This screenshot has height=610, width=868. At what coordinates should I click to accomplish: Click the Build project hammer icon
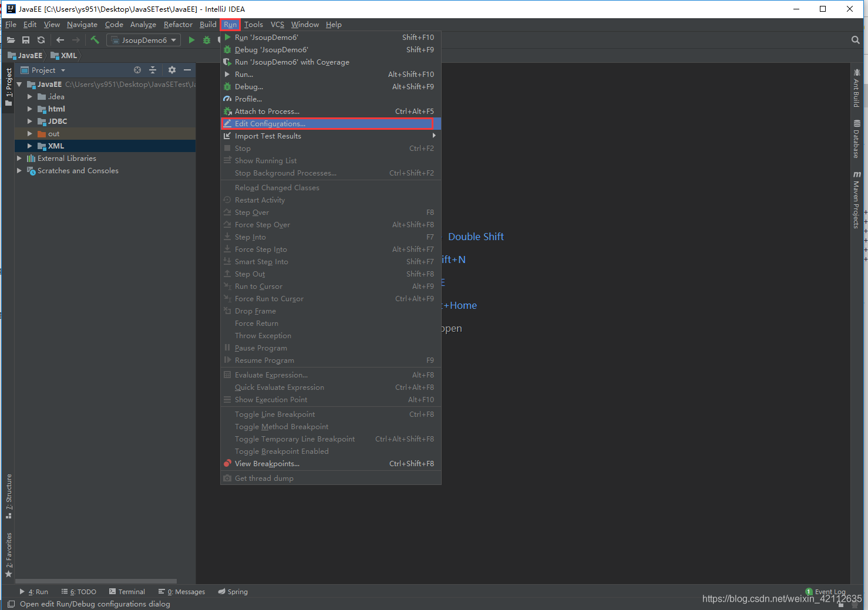(95, 40)
